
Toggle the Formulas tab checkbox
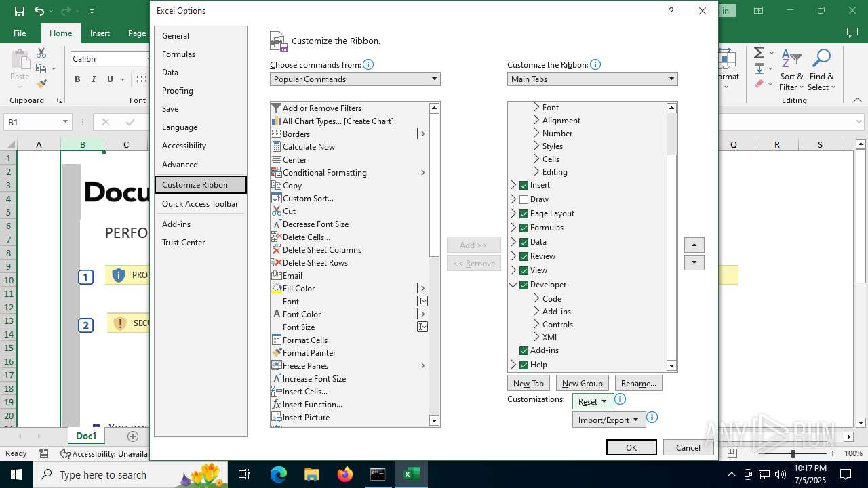[x=524, y=228]
